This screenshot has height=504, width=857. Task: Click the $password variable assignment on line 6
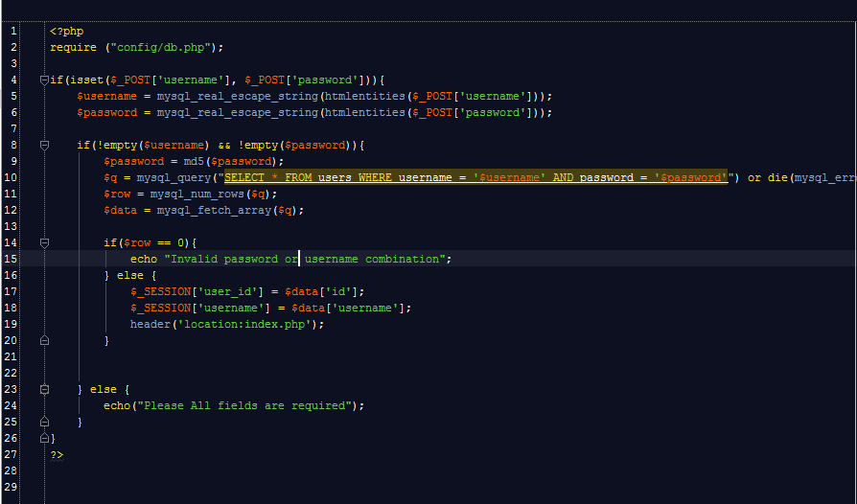106,112
